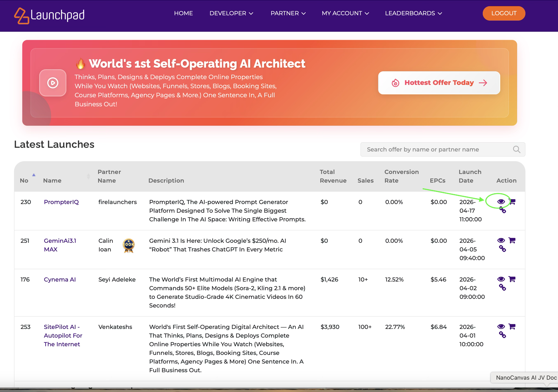
Task: Click the $1,426 revenue cell
Action: click(x=329, y=279)
